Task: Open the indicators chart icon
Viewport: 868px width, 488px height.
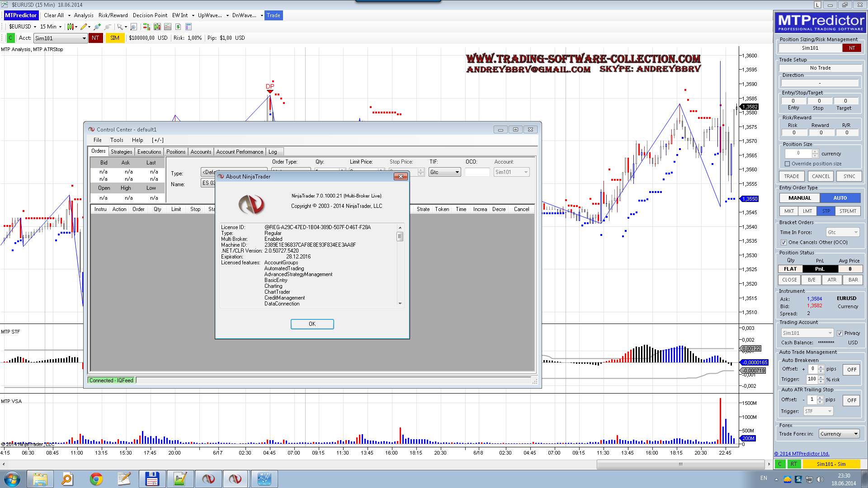Action: [168, 27]
